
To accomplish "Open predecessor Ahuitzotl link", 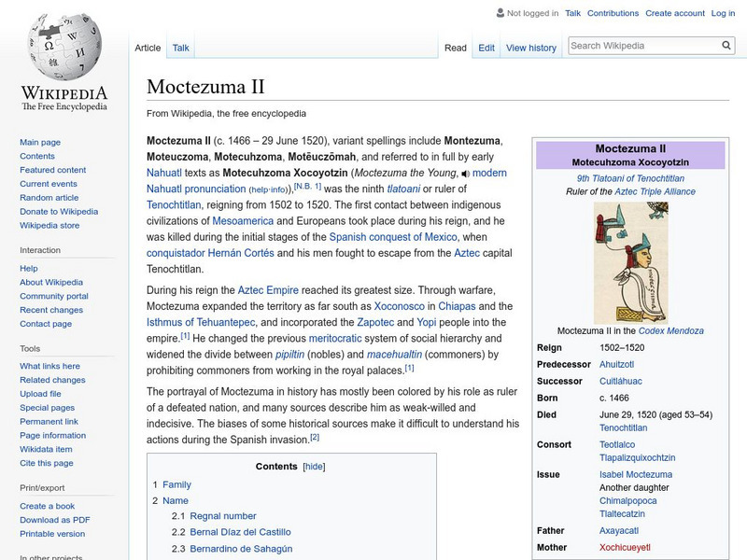I will (616, 365).
